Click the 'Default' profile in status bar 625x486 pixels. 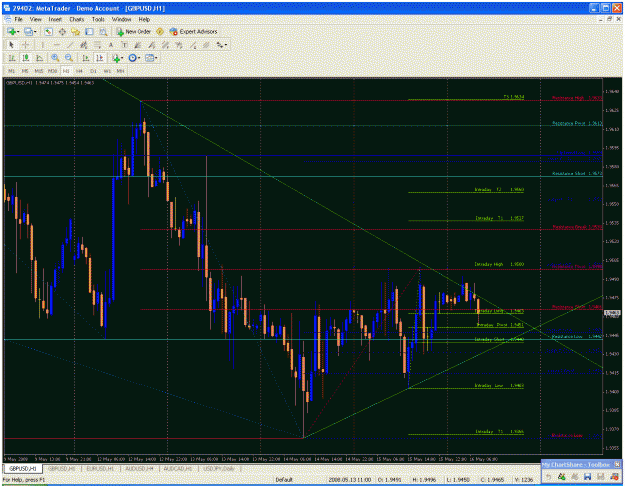[284, 480]
